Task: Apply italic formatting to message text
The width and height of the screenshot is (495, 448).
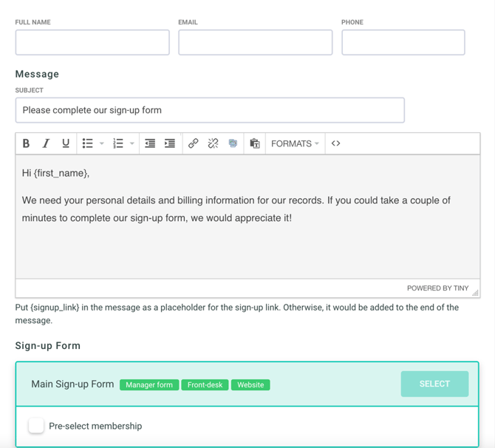Action: pos(46,143)
